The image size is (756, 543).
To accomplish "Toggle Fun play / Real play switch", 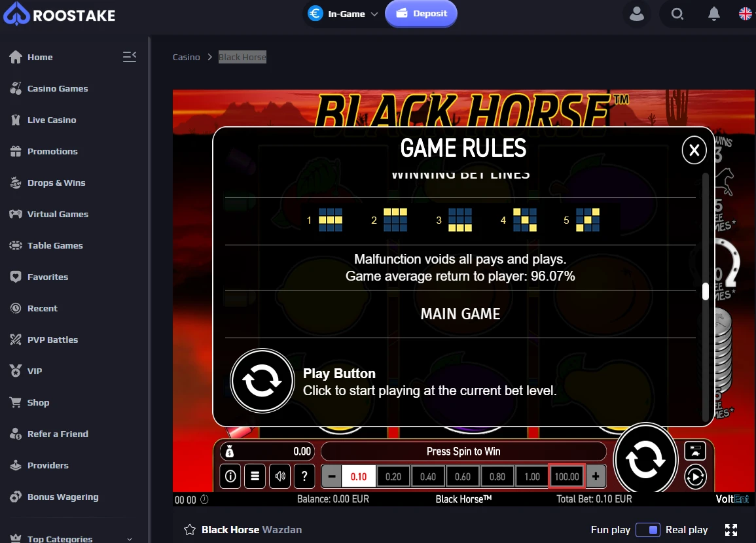I will (648, 530).
